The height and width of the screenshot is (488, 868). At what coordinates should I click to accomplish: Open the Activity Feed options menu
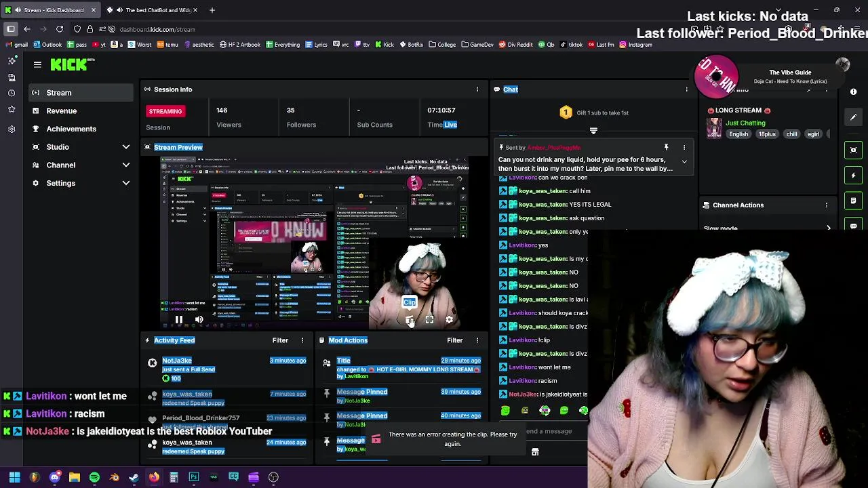[302, 340]
